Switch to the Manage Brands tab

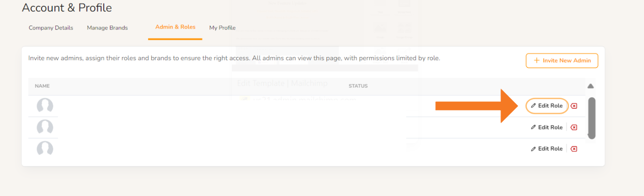coord(107,28)
